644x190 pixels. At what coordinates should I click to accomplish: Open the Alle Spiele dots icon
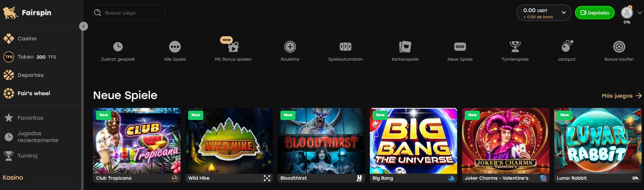pos(175,47)
